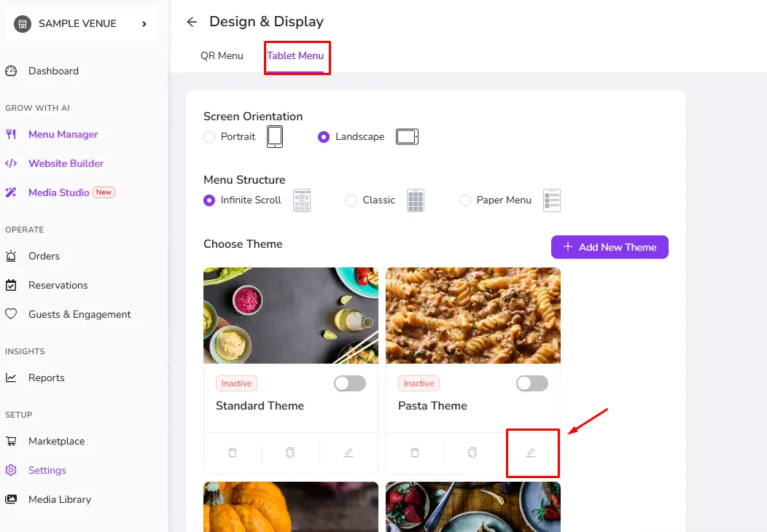Open Dashboard from the sidebar
Viewport: 767px width, 532px height.
click(x=53, y=71)
